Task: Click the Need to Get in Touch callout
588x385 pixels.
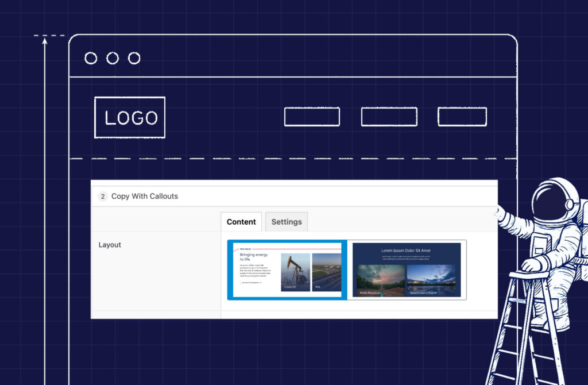Action: pyautogui.click(x=431, y=280)
